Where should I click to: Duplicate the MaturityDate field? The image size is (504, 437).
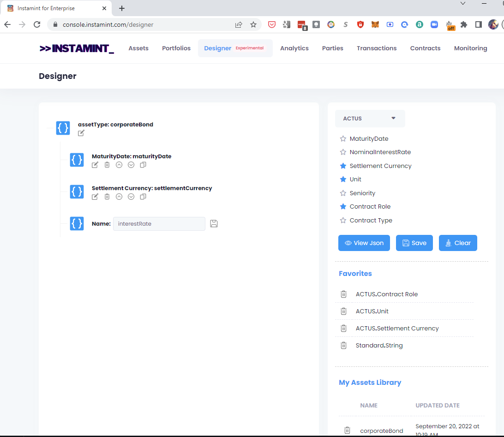pos(143,165)
